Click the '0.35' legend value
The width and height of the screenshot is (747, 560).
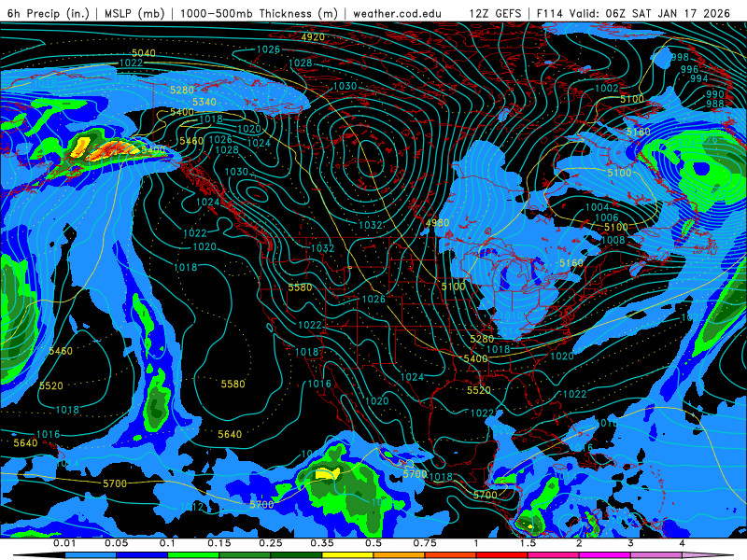322,543
